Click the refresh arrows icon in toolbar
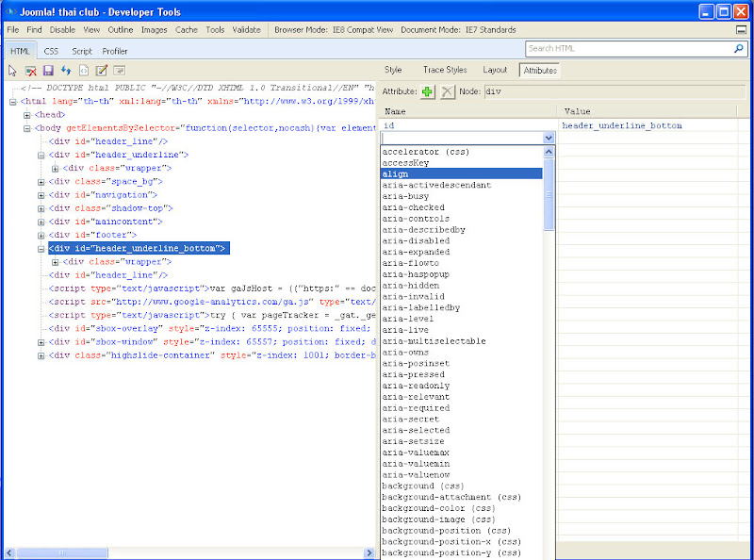754x560 pixels. [x=66, y=71]
